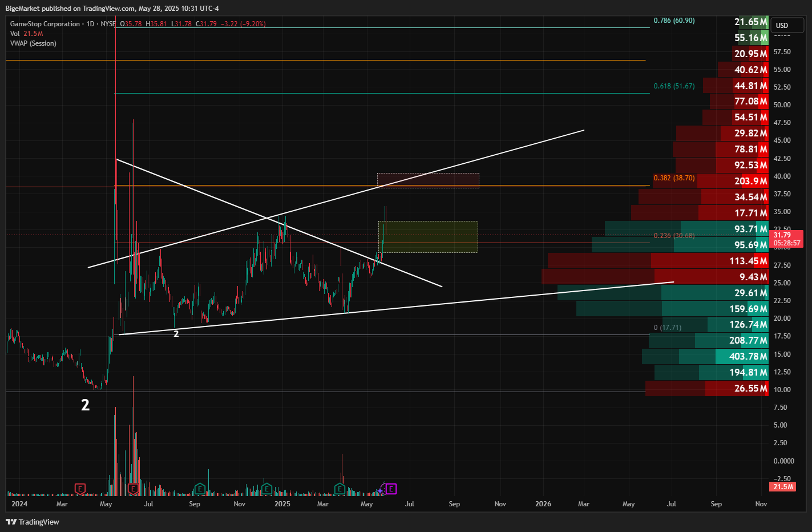
Task: Click the 40.62M volume profile row
Action: 743,70
